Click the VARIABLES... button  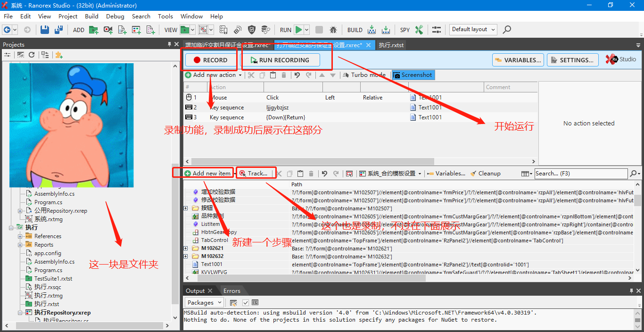coord(518,60)
